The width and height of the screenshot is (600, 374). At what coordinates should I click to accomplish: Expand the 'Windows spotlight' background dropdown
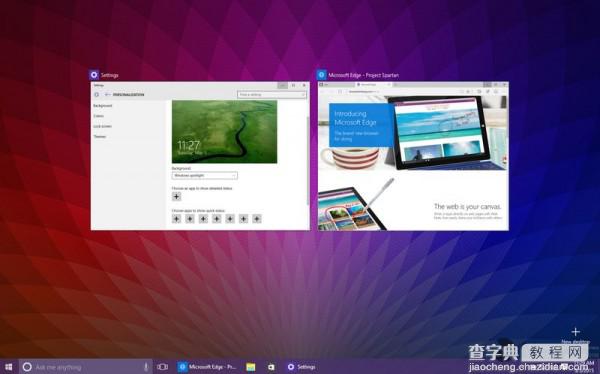coord(205,176)
